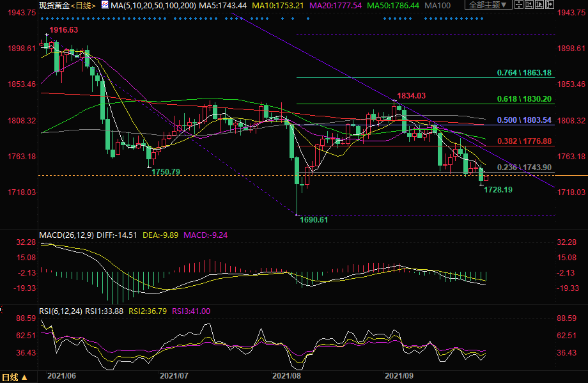Click the 现货黄金 instrument name
588x383 pixels.
[x=53, y=5]
